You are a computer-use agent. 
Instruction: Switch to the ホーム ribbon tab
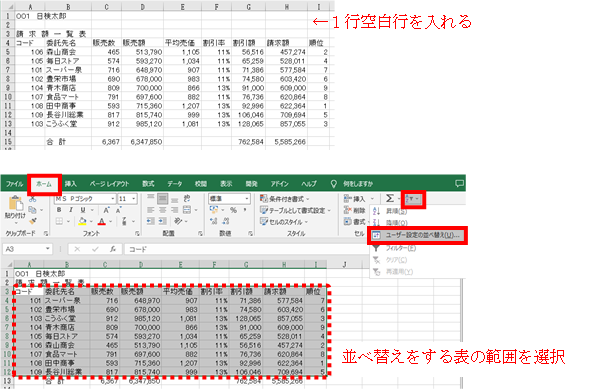(44, 184)
